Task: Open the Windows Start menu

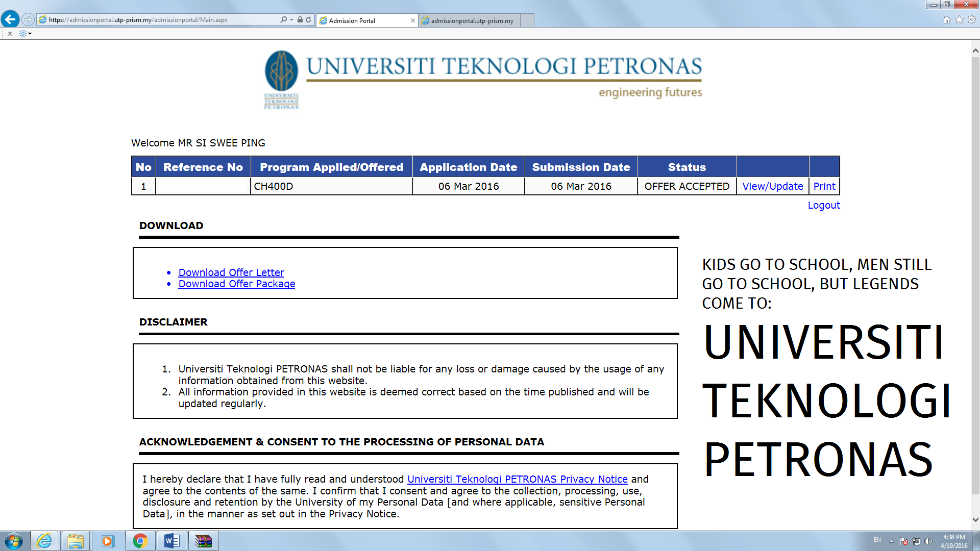Action: (x=14, y=541)
